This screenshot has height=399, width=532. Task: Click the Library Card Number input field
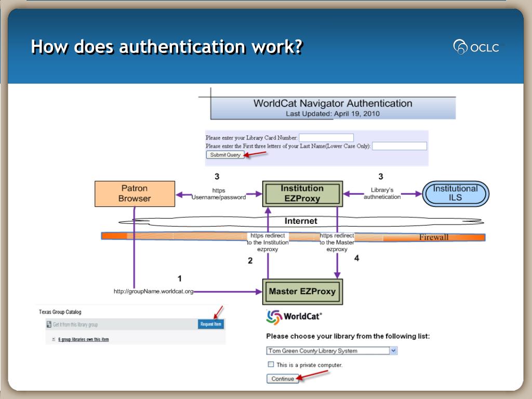click(x=326, y=137)
